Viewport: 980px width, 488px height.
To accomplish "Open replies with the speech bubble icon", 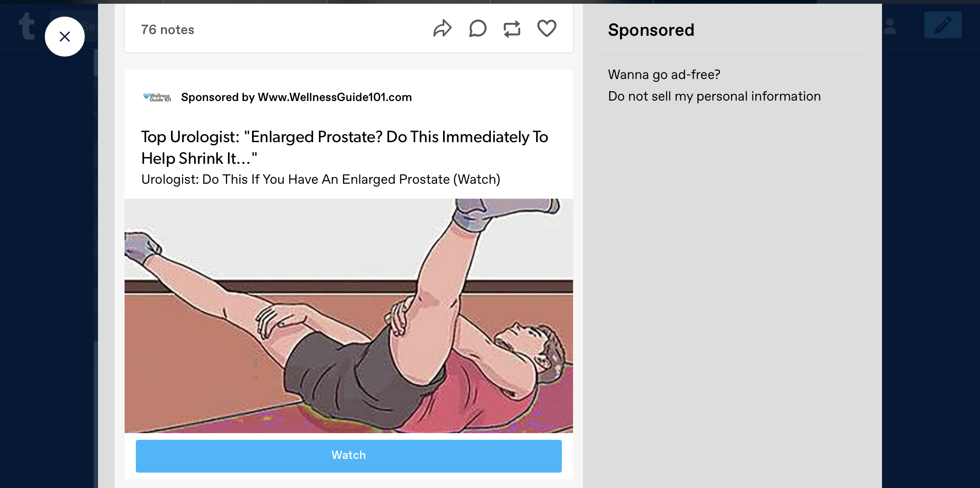I will point(478,29).
